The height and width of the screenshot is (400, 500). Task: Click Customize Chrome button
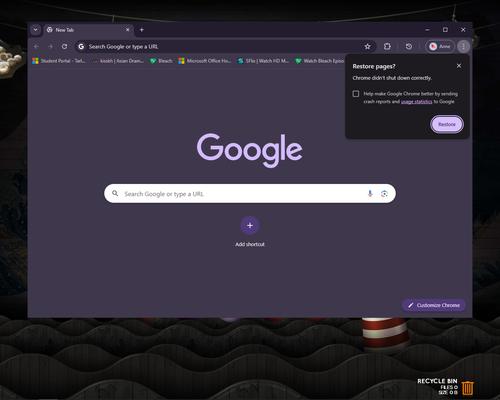[x=434, y=305]
